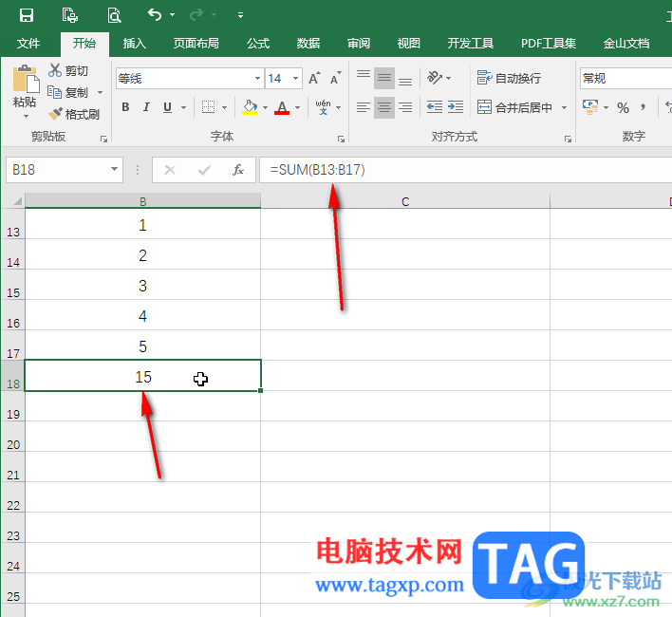The height and width of the screenshot is (617, 672).
Task: Select column B header
Action: click(x=142, y=201)
